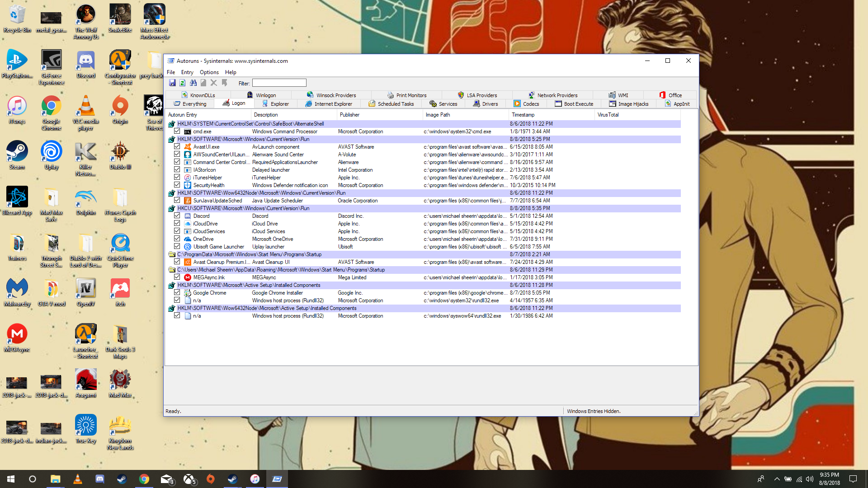Select the GeForce Experience desktop icon
This screenshot has height=488, width=868.
click(52, 67)
